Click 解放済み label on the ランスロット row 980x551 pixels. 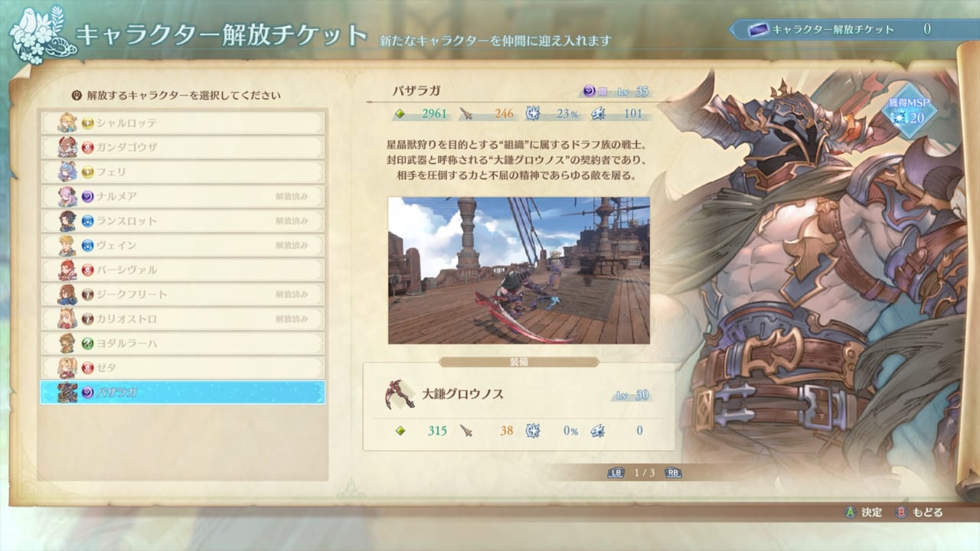[292, 221]
